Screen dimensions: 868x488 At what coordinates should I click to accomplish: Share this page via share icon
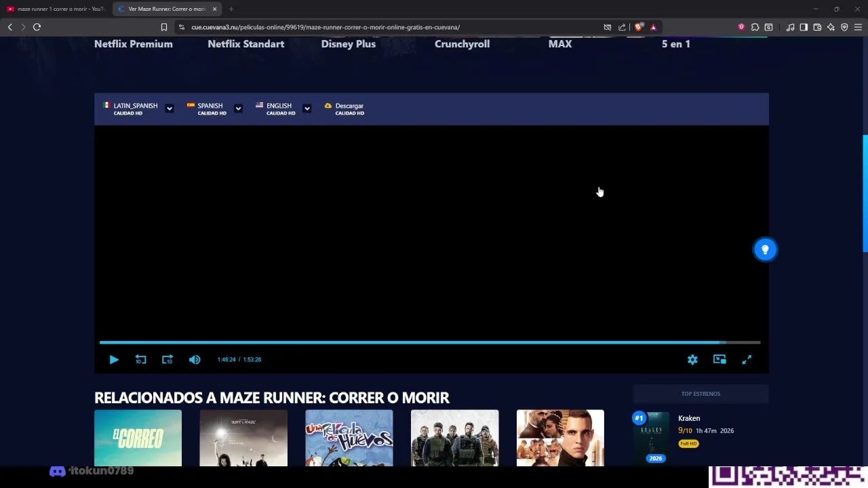click(622, 27)
